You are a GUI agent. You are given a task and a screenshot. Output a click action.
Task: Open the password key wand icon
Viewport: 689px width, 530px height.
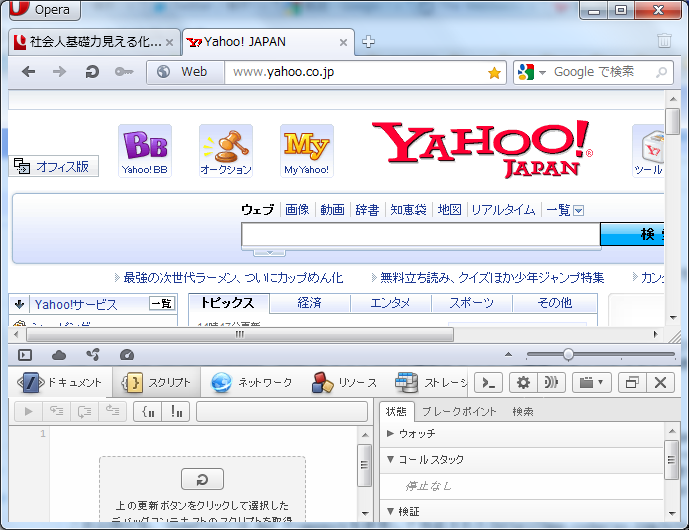pyautogui.click(x=124, y=72)
